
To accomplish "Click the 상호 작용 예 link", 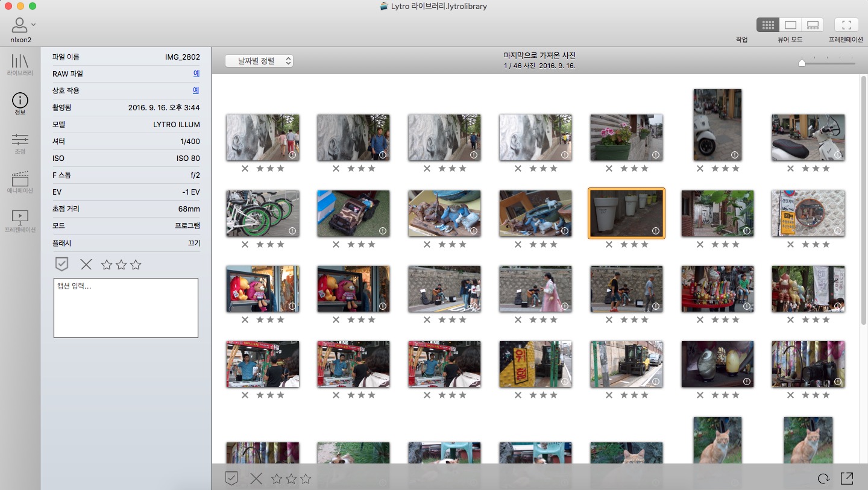I will pos(196,90).
